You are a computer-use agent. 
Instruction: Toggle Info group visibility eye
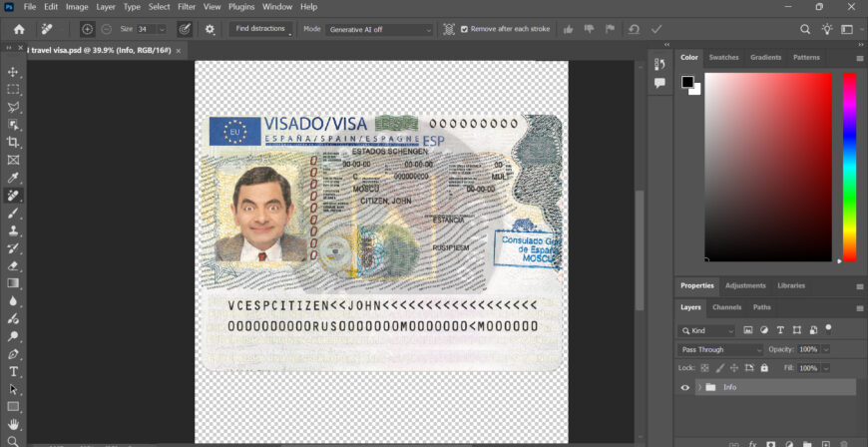point(685,387)
